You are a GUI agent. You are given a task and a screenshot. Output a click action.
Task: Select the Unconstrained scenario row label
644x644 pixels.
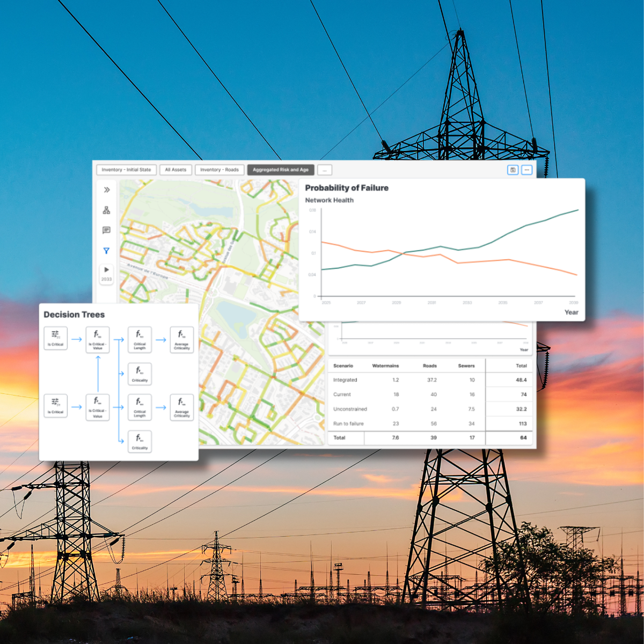350,409
